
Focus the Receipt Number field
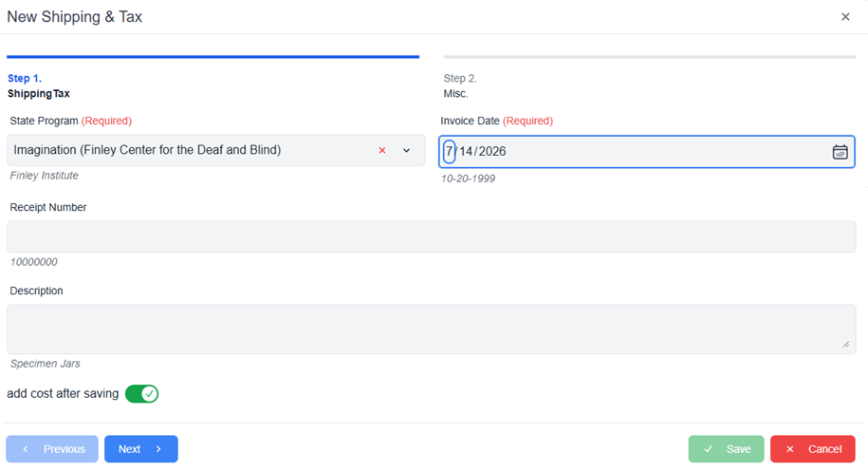point(432,236)
